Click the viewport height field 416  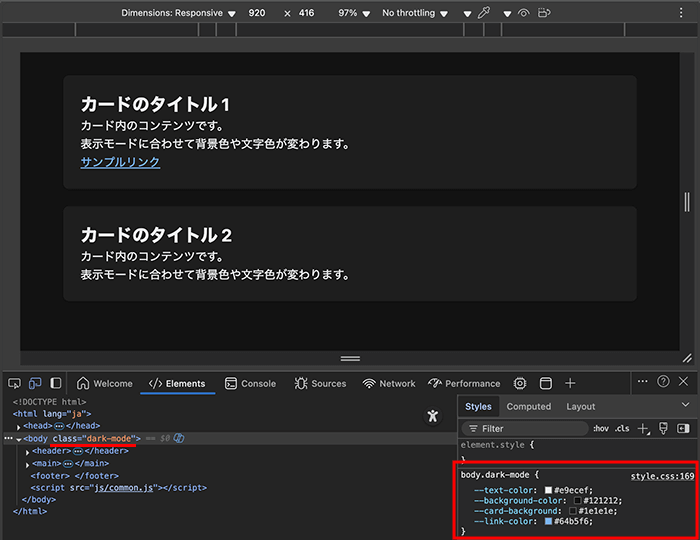[306, 13]
